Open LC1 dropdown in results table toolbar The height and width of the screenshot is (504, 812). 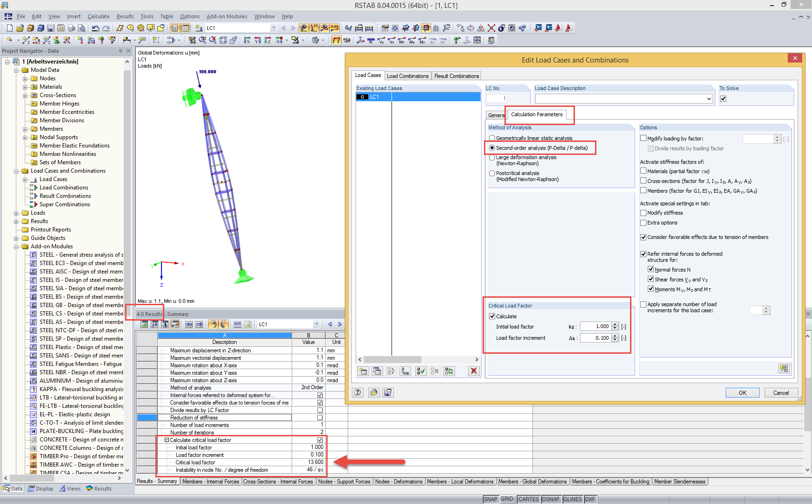tap(316, 324)
